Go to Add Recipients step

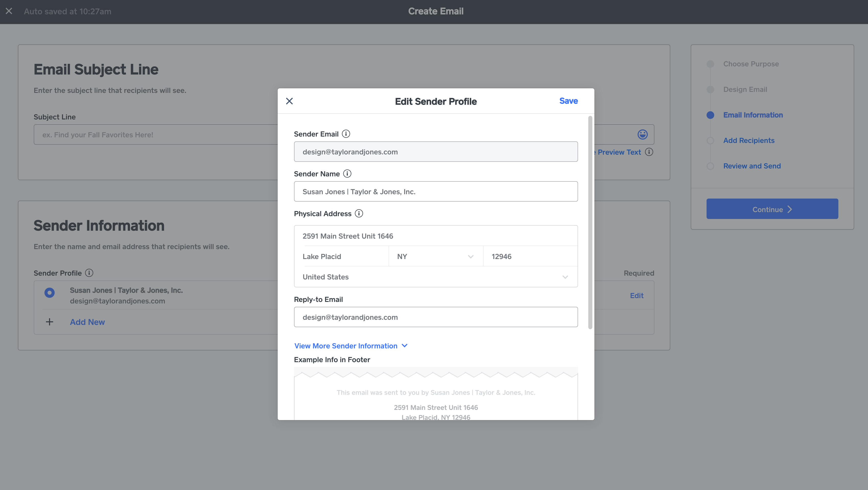(x=749, y=140)
